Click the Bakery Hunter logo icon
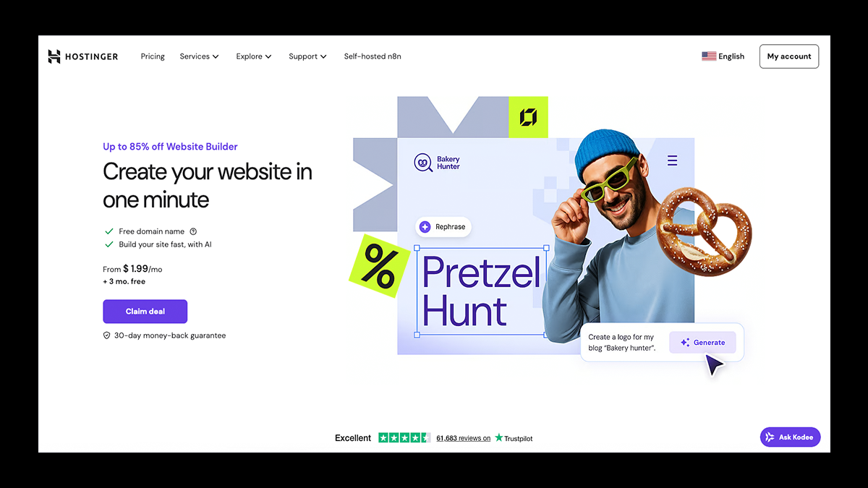 (x=423, y=163)
